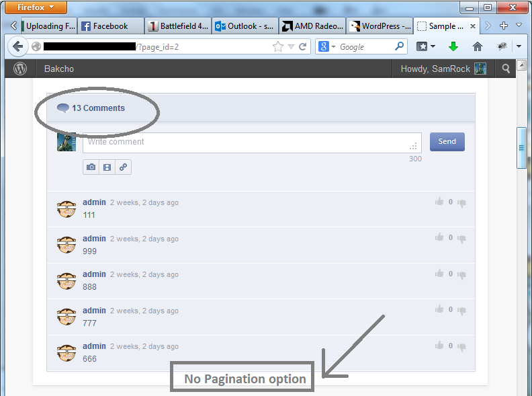Click into the Write comment field
The image size is (532, 396).
(245, 143)
